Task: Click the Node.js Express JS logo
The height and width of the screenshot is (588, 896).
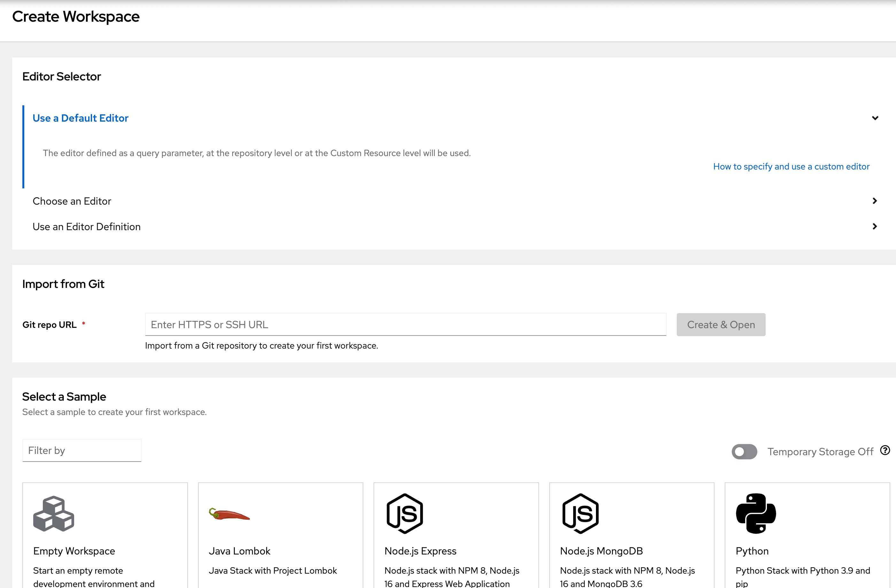Action: pyautogui.click(x=404, y=514)
